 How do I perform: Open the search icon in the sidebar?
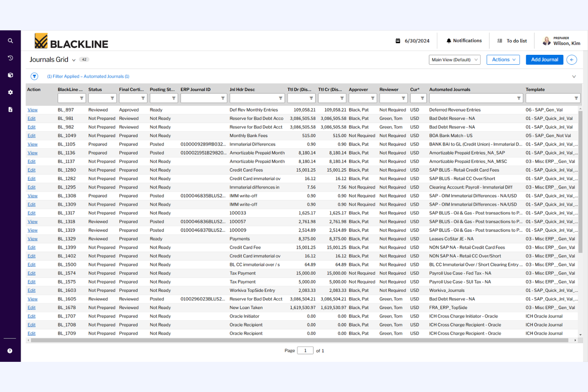10,41
